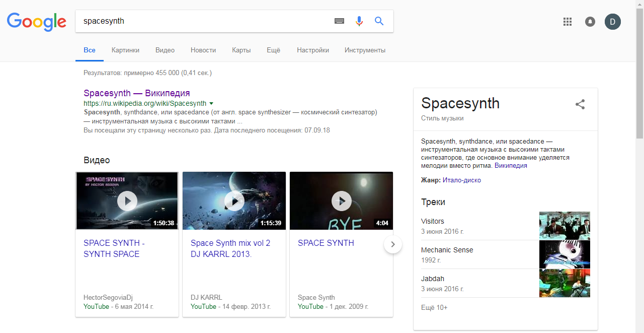
Task: Open the Spacesynth — Википедия result
Action: coord(137,93)
